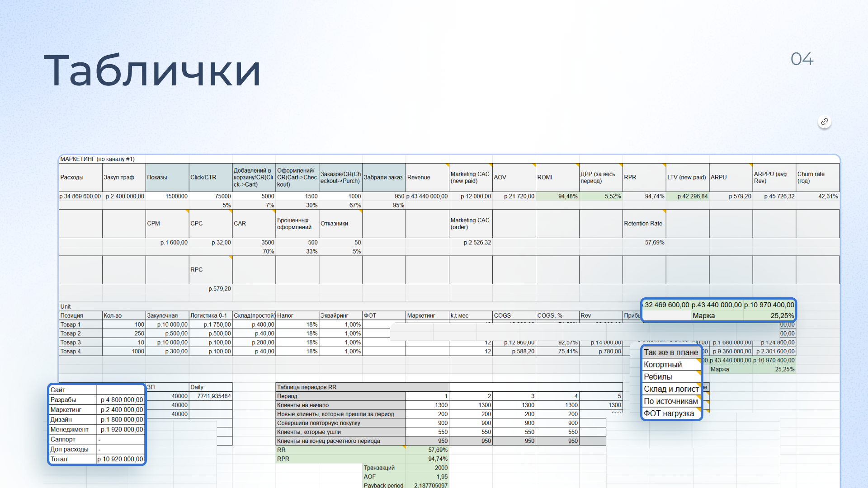Select the "Таблица периодов RR" title cell
Viewport: 868px width, 488px height.
(363, 387)
